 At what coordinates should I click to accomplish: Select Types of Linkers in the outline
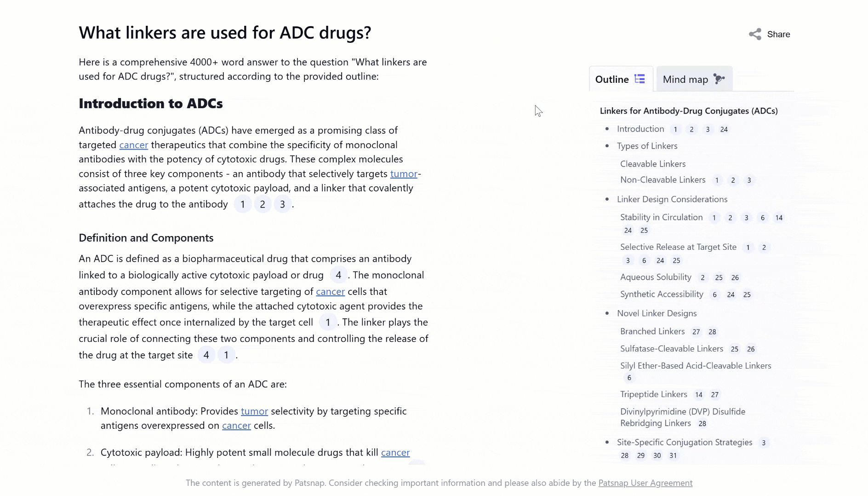[647, 146]
